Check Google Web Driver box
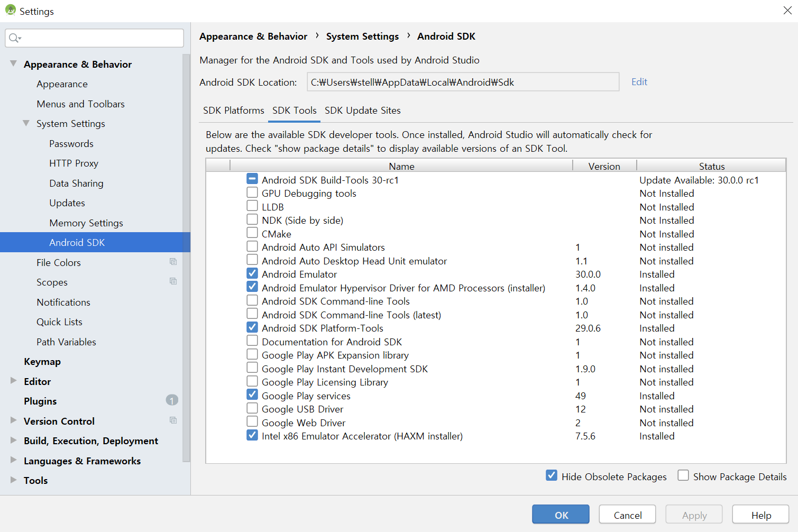 point(252,422)
